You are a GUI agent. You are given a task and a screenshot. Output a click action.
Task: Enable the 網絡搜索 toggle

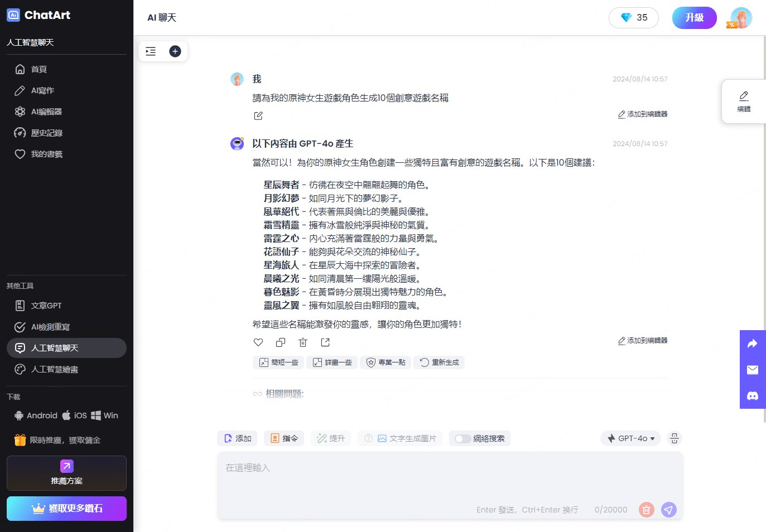tap(463, 438)
